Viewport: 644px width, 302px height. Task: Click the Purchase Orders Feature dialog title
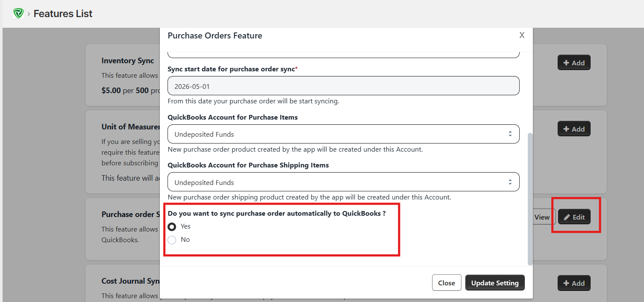215,35
